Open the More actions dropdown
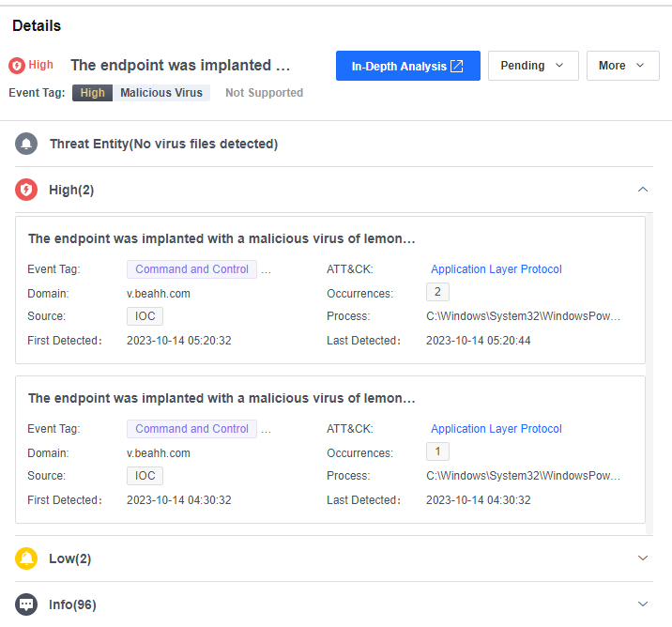 pyautogui.click(x=622, y=66)
